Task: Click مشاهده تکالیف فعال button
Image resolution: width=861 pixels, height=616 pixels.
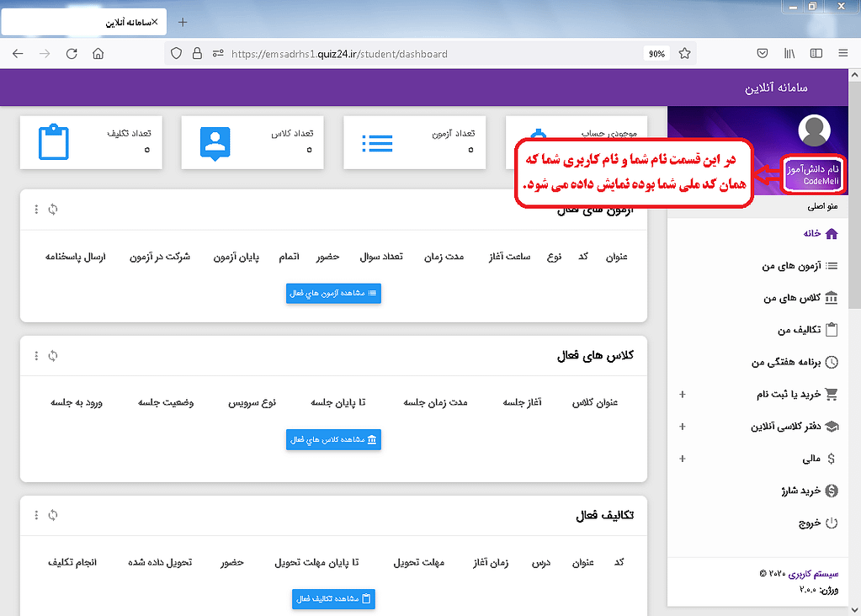Action: pyautogui.click(x=333, y=598)
